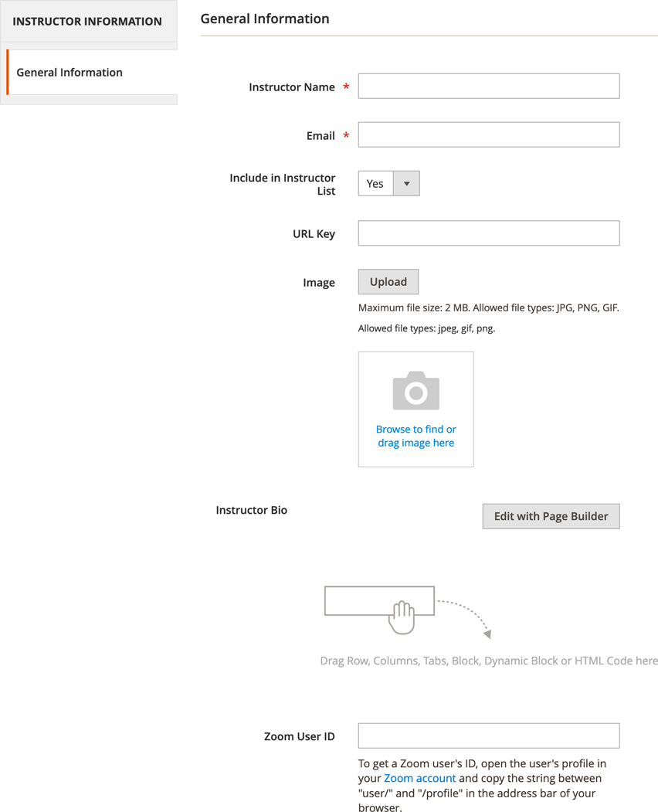Screen dimensions: 658x812
Task: Click the Zoom User ID label
Action: (299, 736)
